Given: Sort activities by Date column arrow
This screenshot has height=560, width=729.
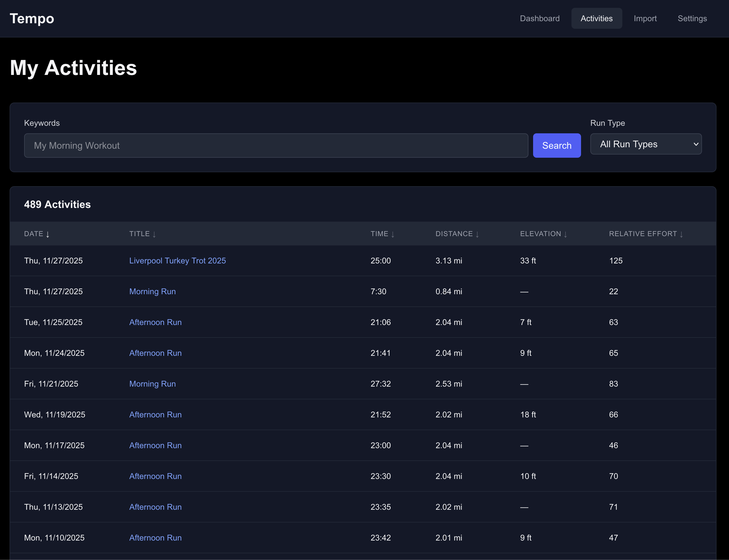Looking at the screenshot, I should pos(48,234).
